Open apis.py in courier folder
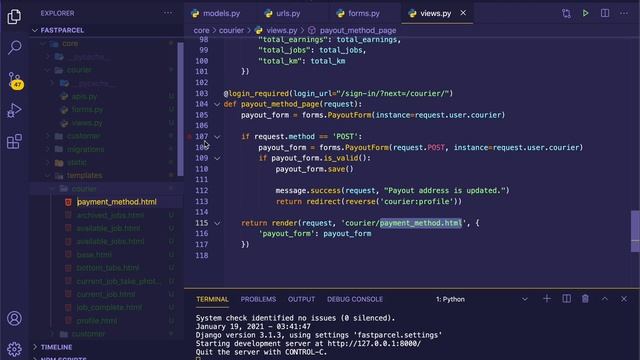This screenshot has width=640, height=360. [x=84, y=97]
